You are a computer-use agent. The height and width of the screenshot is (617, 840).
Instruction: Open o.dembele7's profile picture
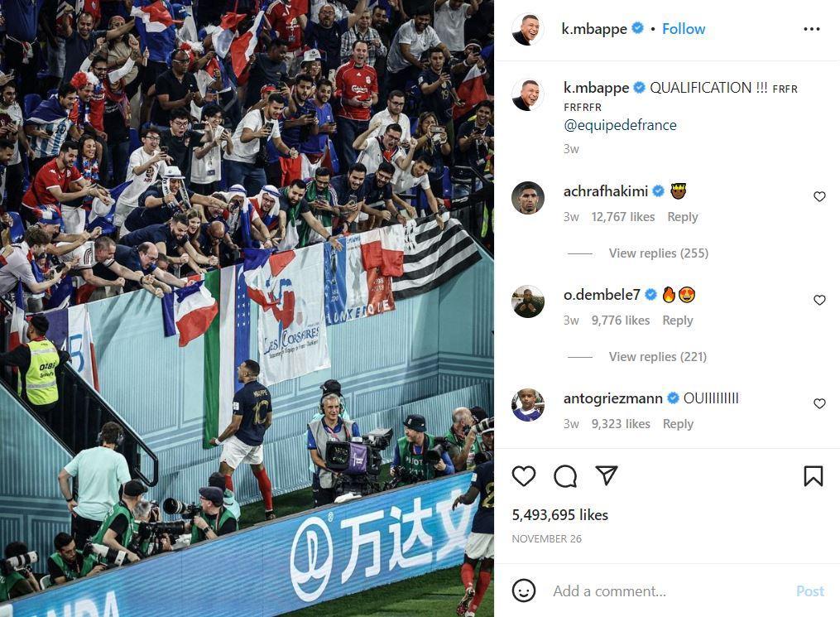pyautogui.click(x=528, y=301)
